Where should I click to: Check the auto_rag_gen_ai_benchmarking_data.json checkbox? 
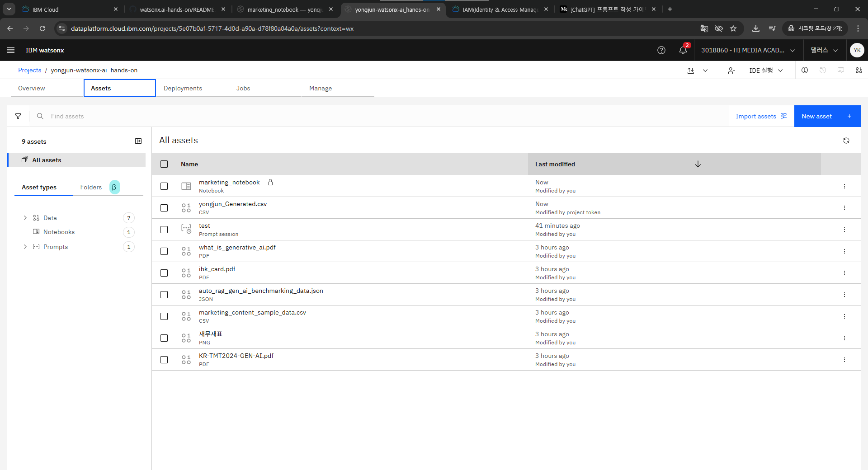[x=164, y=295]
